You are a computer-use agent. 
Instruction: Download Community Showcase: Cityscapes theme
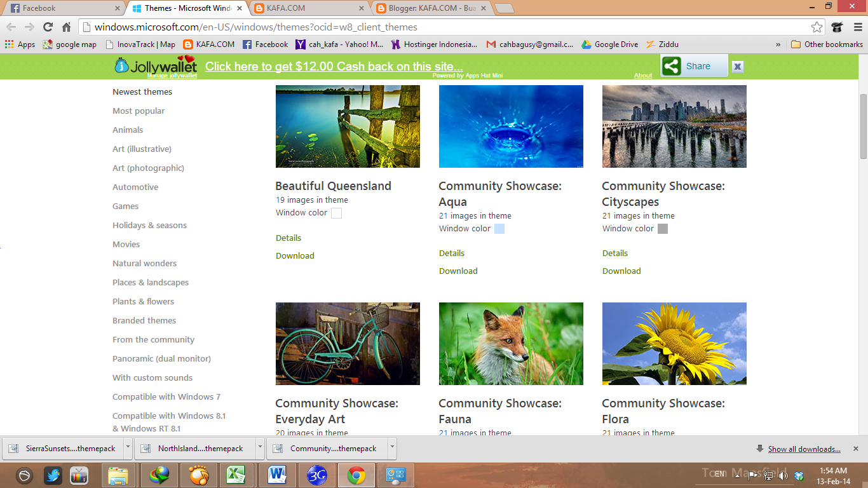pyautogui.click(x=621, y=271)
